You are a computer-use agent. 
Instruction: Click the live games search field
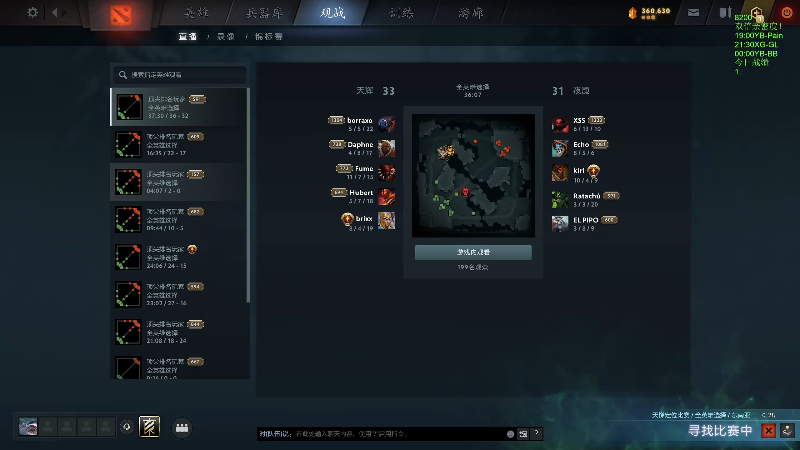(x=180, y=74)
